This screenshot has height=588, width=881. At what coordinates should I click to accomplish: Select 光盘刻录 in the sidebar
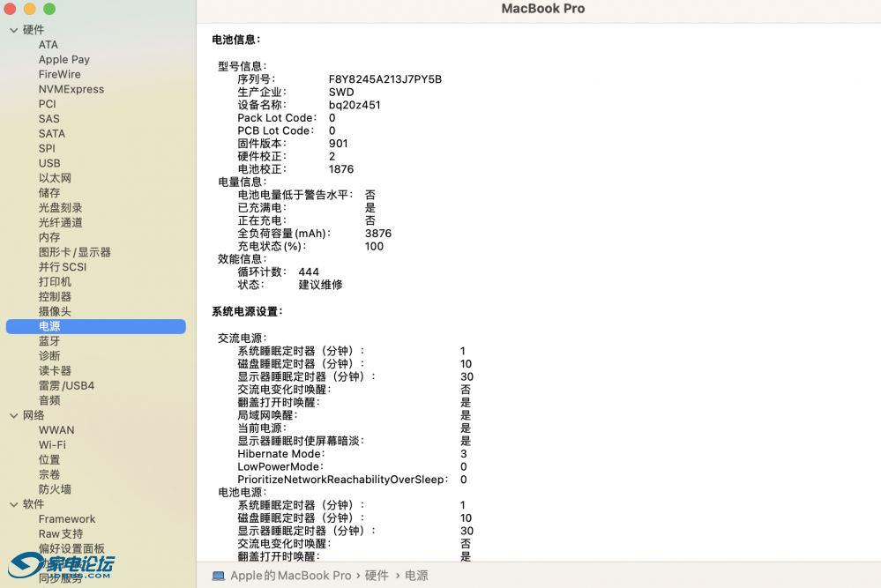pos(60,208)
